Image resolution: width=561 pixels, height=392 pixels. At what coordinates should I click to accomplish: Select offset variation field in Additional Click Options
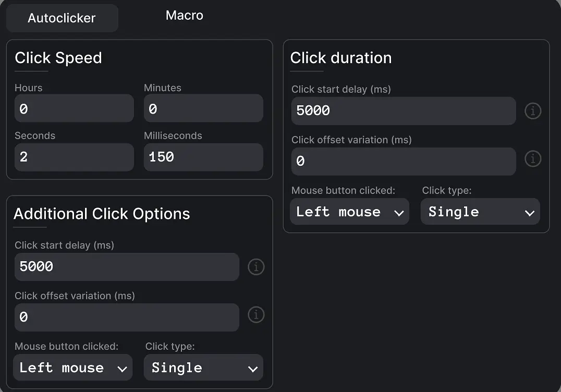pyautogui.click(x=127, y=317)
